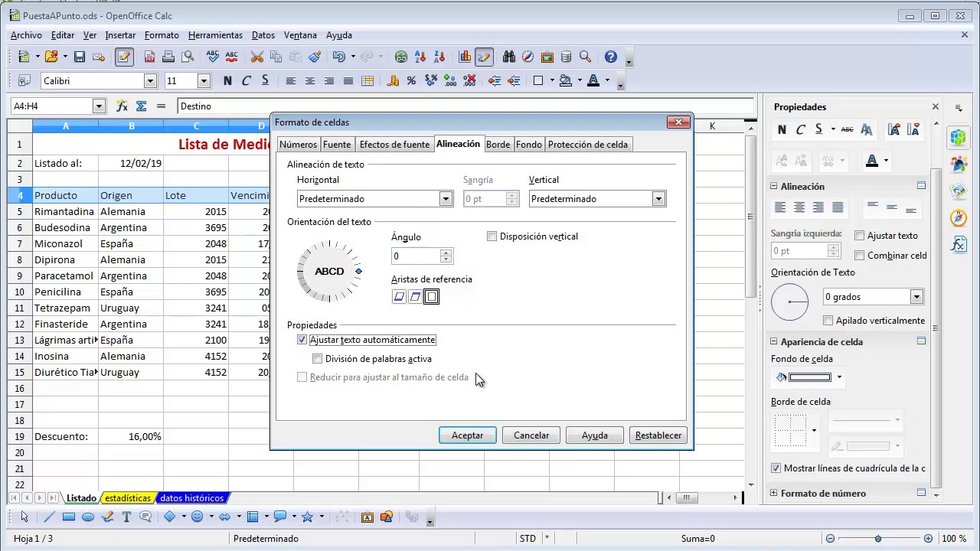
Task: Click the Print file icon
Action: tap(168, 57)
